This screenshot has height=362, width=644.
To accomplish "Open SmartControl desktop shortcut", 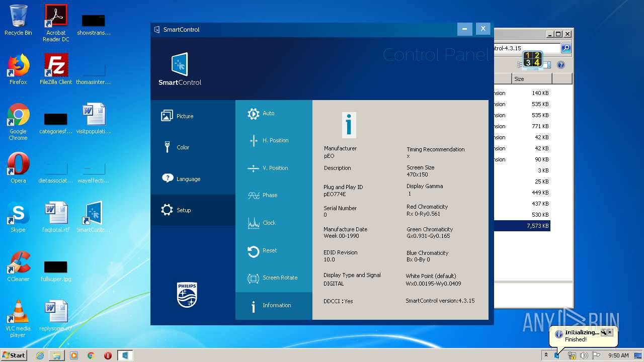I will tap(94, 217).
